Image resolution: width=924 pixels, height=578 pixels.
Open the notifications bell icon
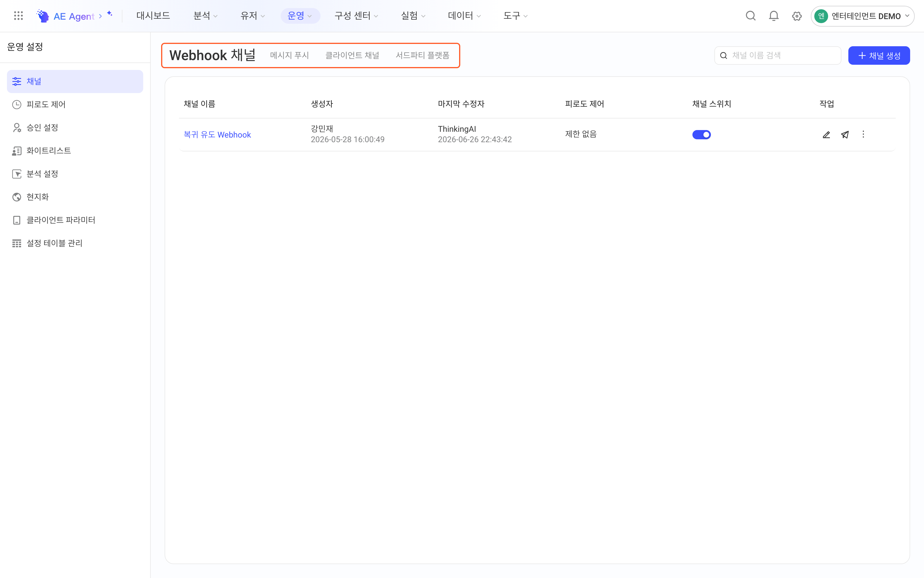tap(774, 16)
